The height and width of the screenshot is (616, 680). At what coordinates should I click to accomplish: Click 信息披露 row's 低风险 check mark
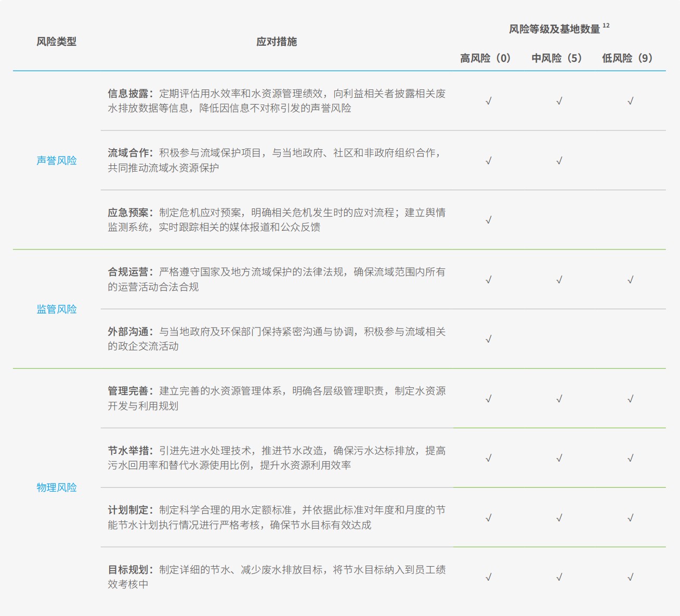click(x=630, y=101)
